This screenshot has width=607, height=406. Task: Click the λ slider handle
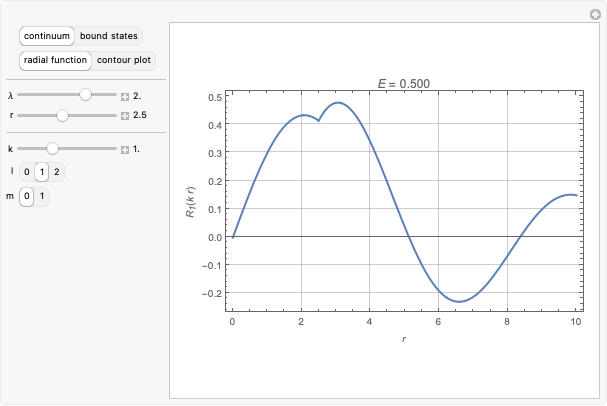click(85, 96)
